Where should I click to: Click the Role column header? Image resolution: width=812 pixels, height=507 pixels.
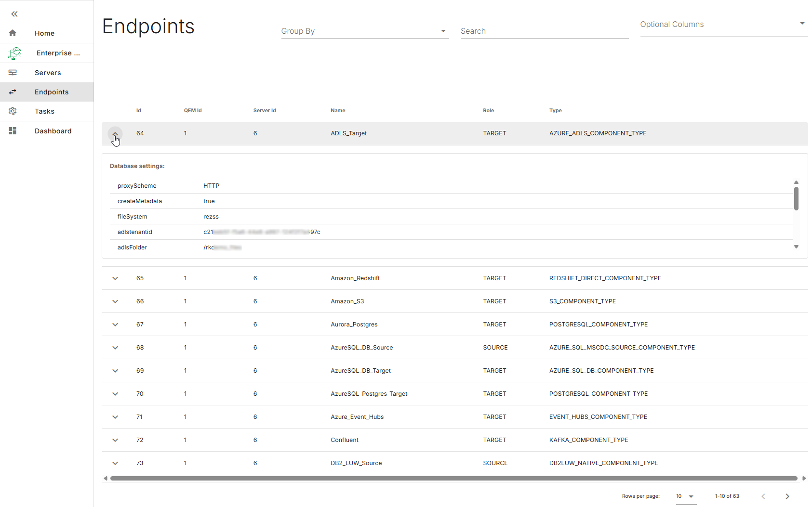coord(488,110)
